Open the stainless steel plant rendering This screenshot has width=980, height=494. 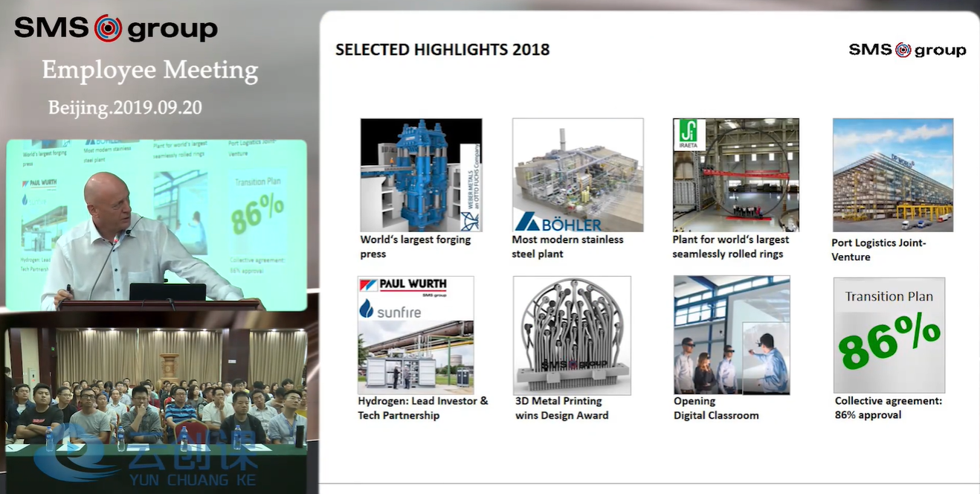578,175
